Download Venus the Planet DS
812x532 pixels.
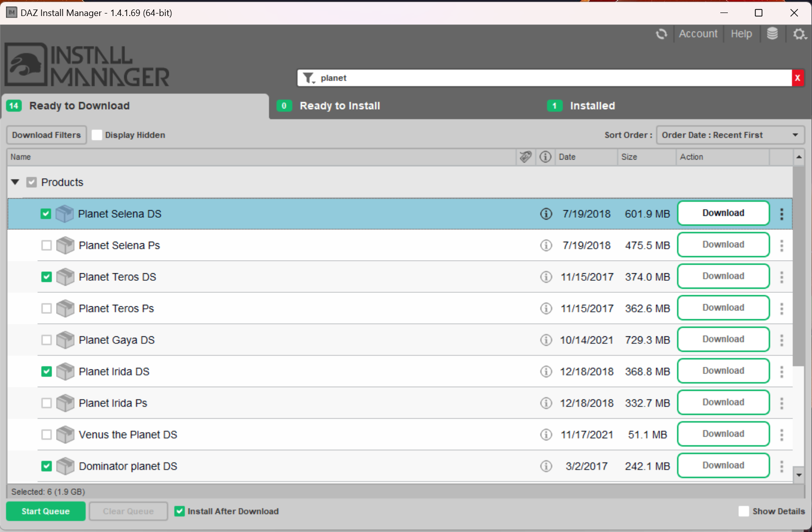(723, 434)
